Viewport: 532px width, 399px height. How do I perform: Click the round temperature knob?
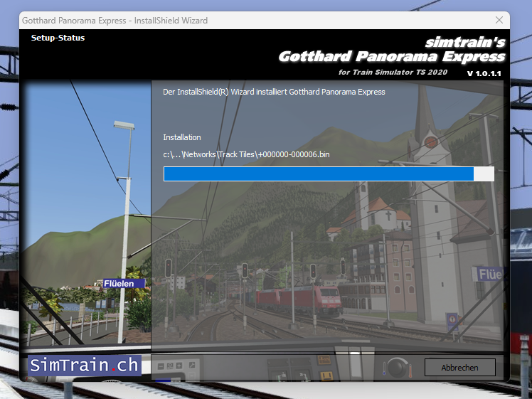coord(397,368)
